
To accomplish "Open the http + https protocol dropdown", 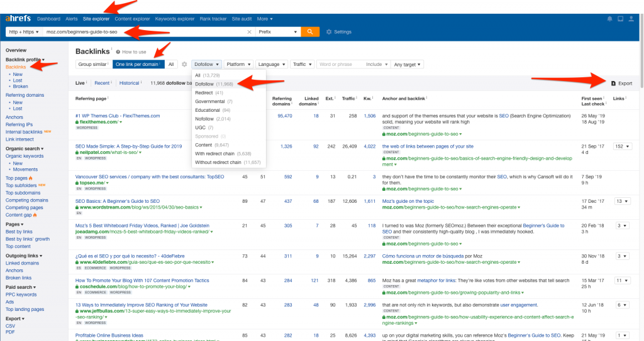I will pyautogui.click(x=24, y=31).
